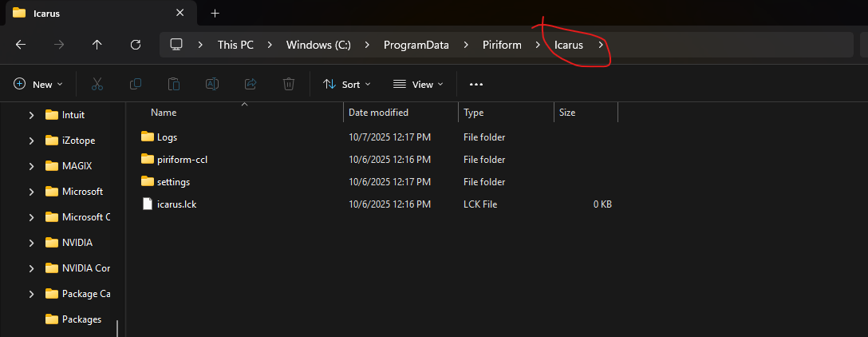Screen dimensions: 868x337
Task: Open the Sort options dropdown
Action: click(346, 84)
